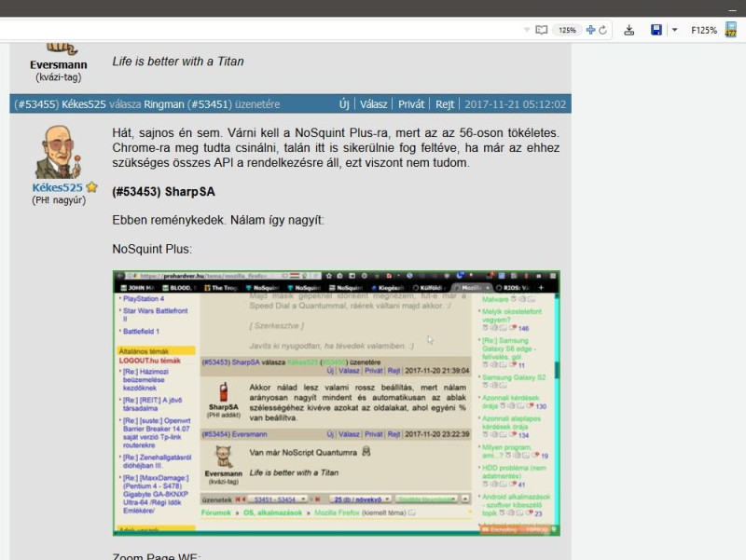Open address bar history dropdown arrow
Viewport: 746px width, 560px height.
click(527, 30)
